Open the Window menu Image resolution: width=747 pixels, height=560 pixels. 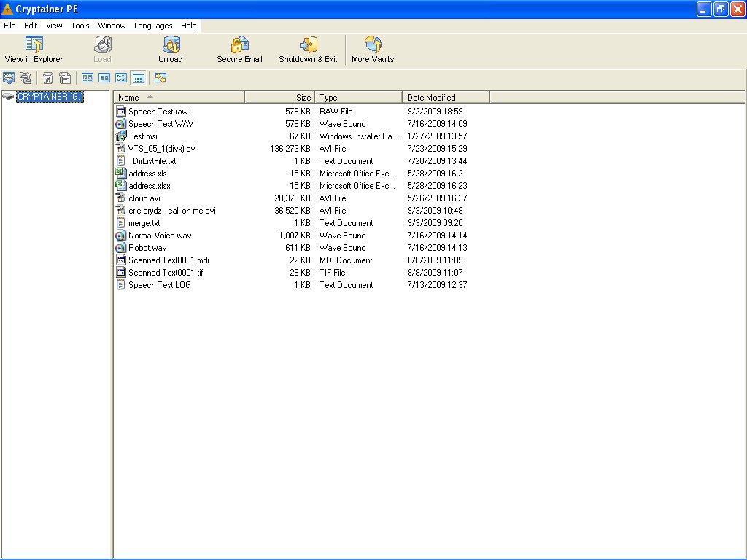point(112,26)
